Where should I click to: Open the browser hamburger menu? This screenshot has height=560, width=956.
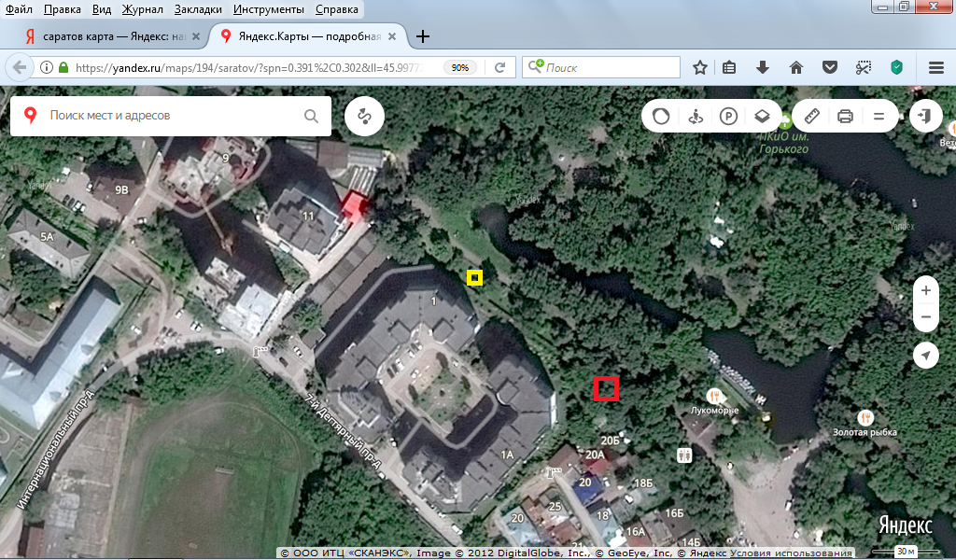tap(936, 67)
